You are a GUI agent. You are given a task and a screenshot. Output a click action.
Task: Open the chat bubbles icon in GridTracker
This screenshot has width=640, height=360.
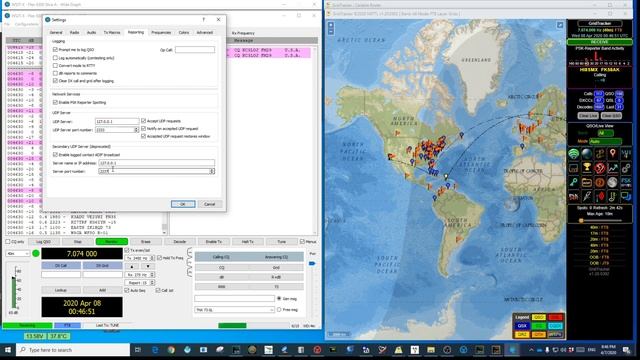click(x=625, y=196)
